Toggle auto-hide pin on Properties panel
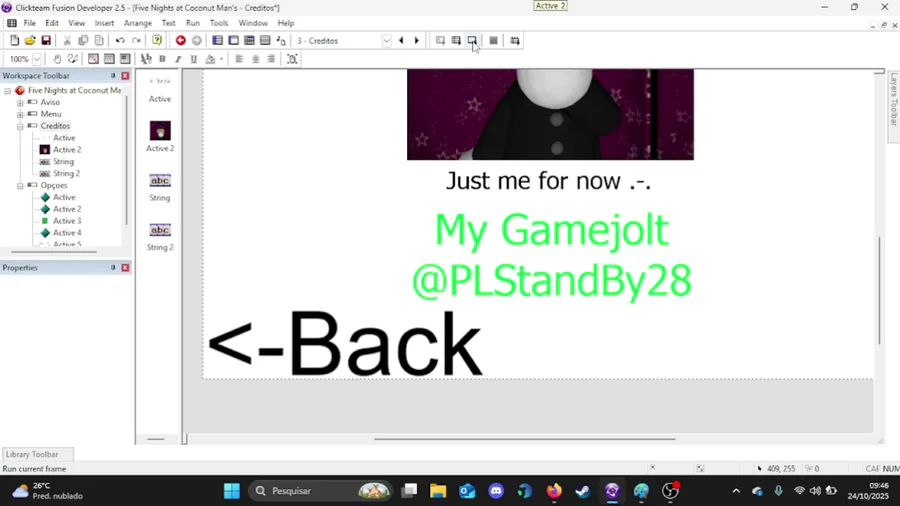The image size is (900, 506). 113,268
